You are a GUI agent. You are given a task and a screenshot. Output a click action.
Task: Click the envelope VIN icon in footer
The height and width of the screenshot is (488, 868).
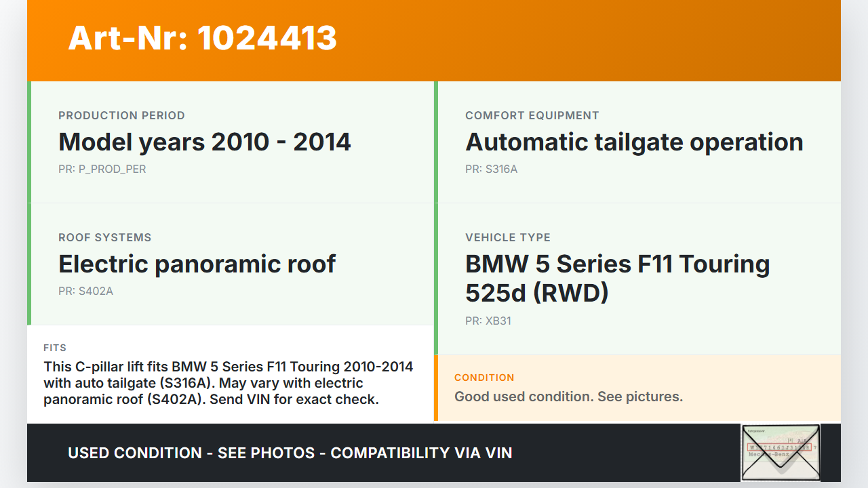780,452
